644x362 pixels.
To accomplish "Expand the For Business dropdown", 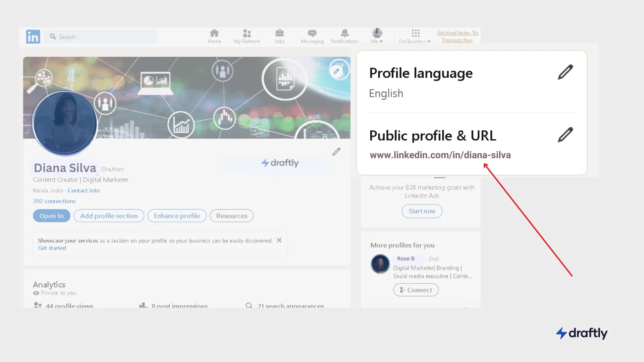I will (415, 41).
